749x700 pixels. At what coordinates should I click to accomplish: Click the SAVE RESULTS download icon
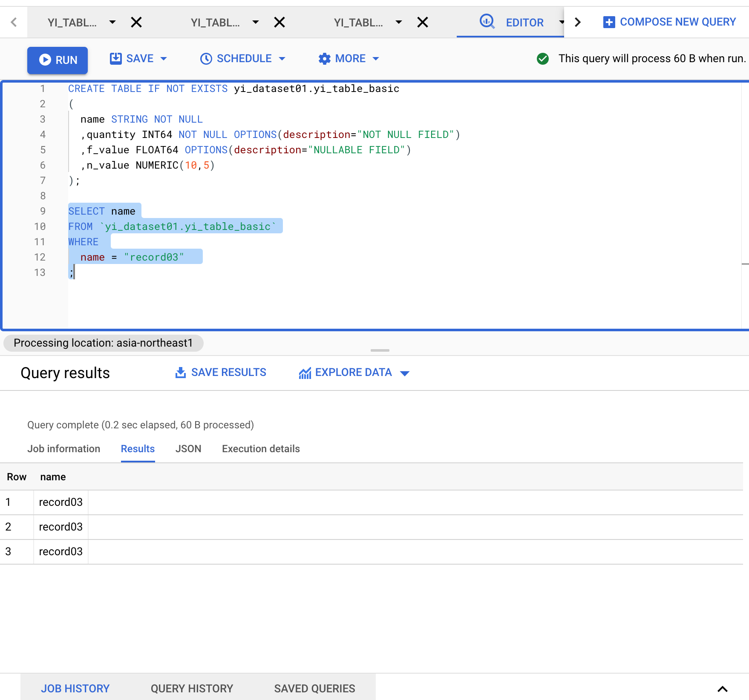click(181, 373)
